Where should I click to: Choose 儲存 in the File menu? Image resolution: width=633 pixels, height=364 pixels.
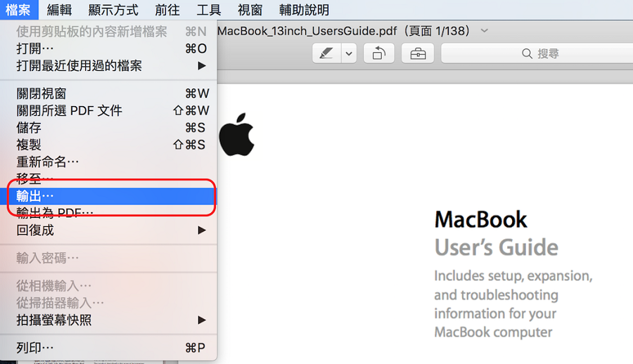click(x=108, y=127)
